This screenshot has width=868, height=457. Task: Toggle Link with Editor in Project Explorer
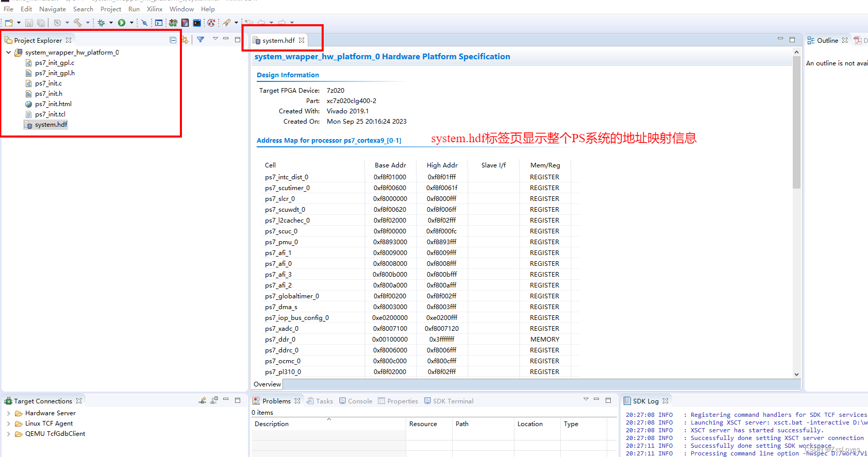185,40
